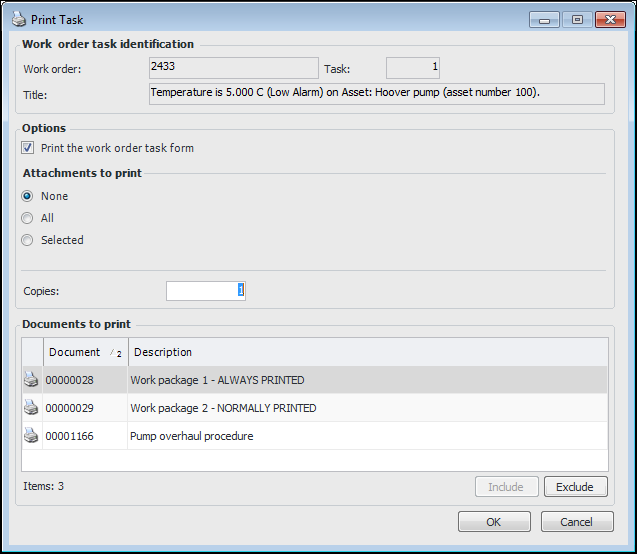Screen dimensions: 637x554
Task: Select document number 00000029
Action: click(69, 408)
